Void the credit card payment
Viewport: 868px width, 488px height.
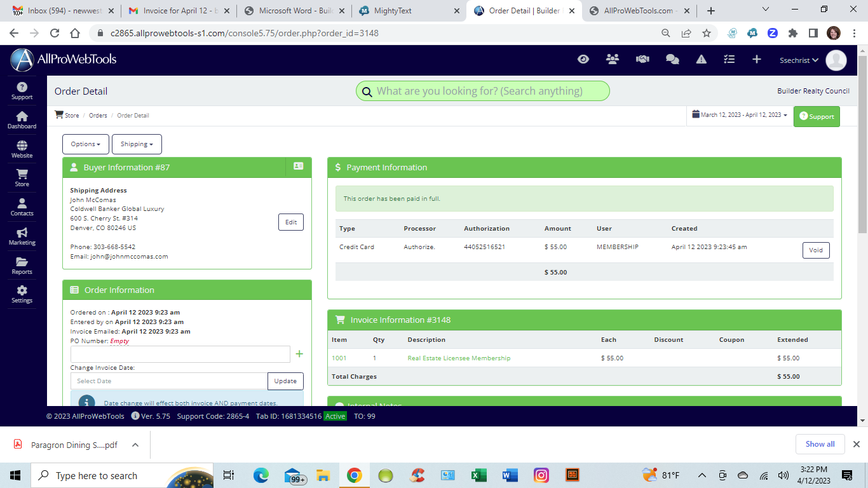tap(816, 250)
